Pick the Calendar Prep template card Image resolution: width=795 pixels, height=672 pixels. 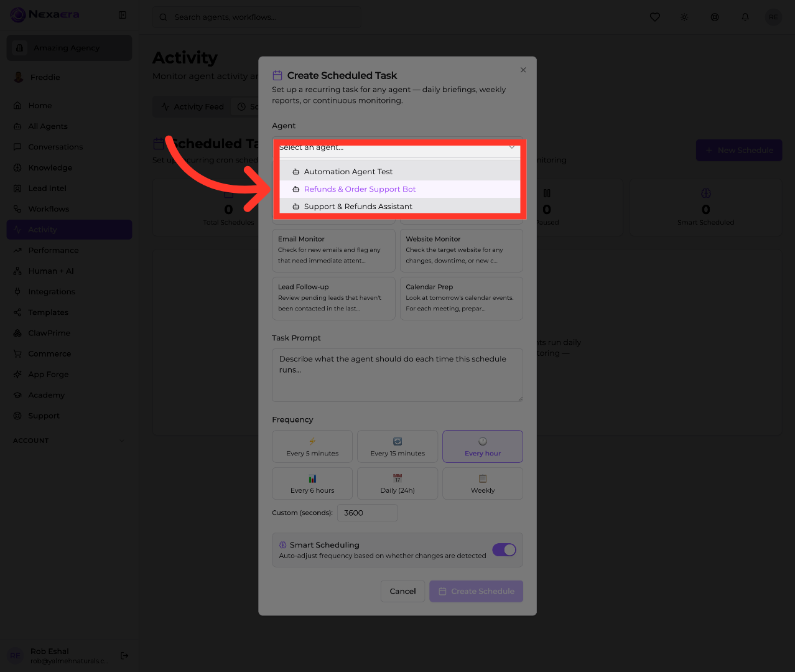pyautogui.click(x=461, y=299)
